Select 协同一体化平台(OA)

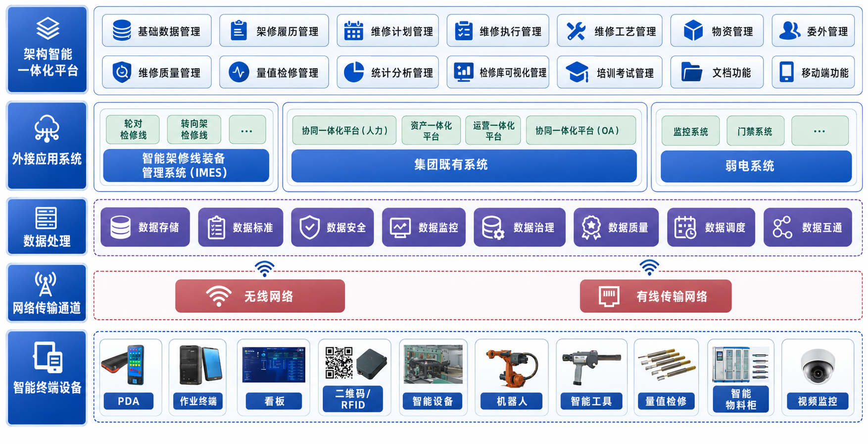point(581,131)
